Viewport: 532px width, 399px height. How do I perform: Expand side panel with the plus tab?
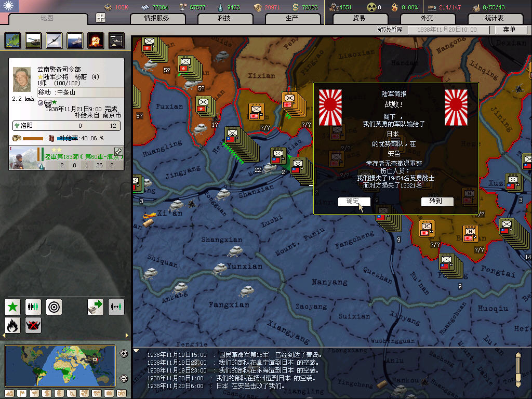(101, 18)
